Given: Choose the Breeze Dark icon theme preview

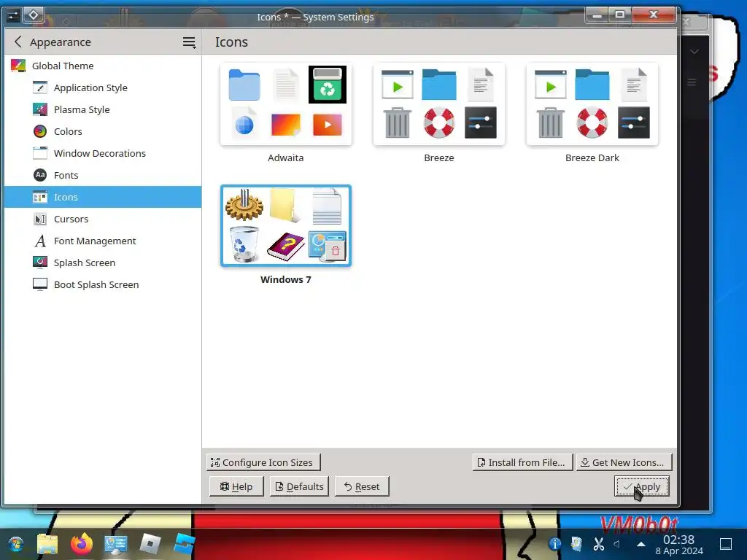Looking at the screenshot, I should [x=592, y=104].
